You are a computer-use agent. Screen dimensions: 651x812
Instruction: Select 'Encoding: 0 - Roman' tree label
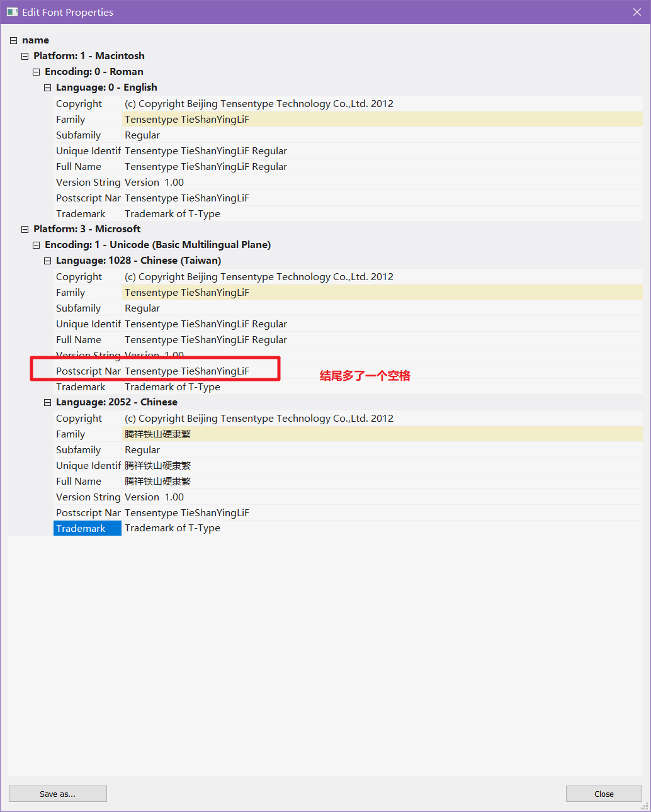[94, 72]
